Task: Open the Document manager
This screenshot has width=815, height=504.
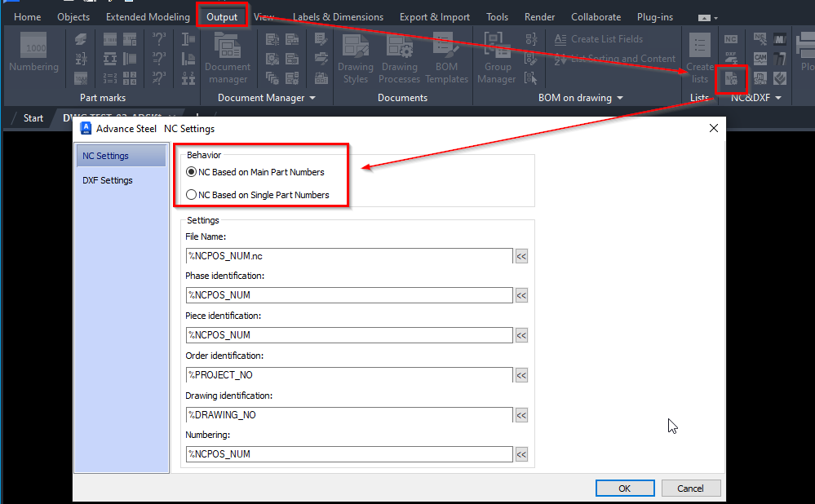Action: (x=228, y=57)
